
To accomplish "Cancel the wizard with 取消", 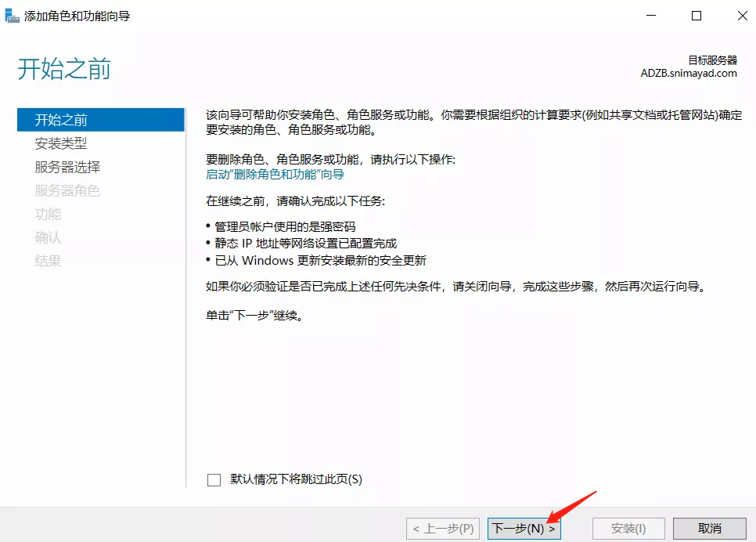I will tap(709, 529).
